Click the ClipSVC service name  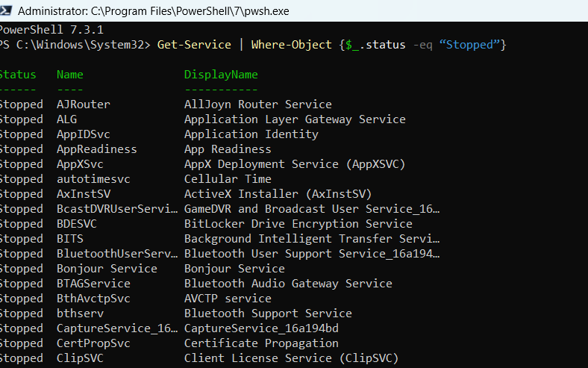(80, 358)
